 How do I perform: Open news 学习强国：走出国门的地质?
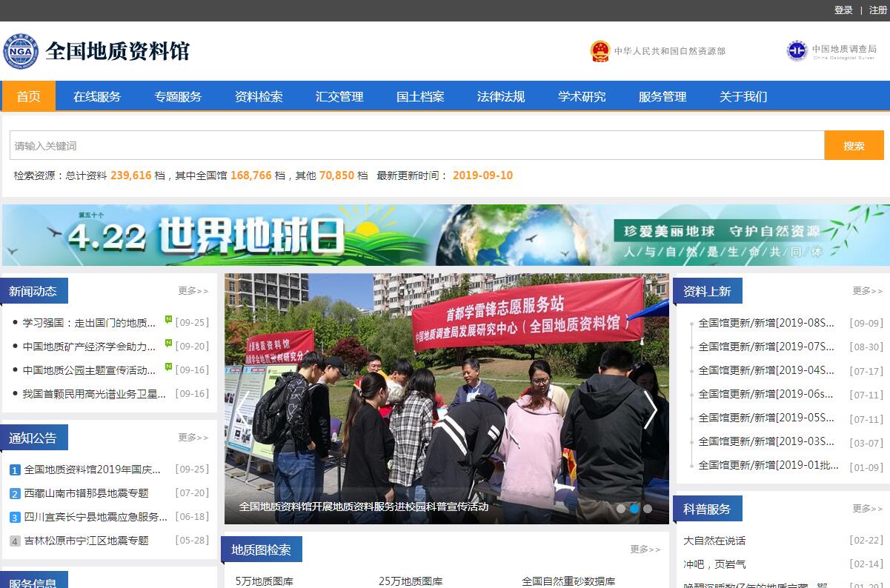(89, 323)
